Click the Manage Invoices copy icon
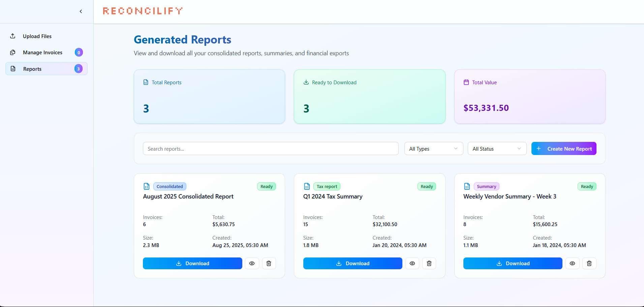Screen dimensions: 644x307 [x=13, y=52]
